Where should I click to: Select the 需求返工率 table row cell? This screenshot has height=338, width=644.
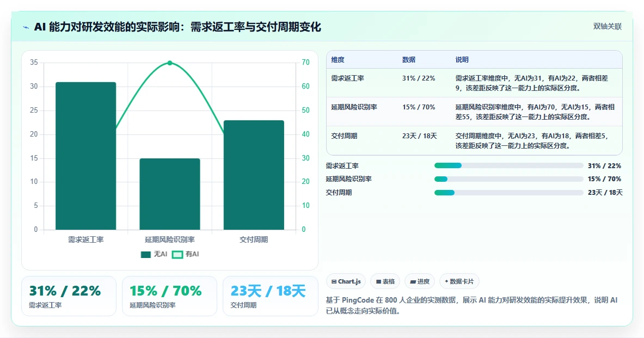click(x=347, y=78)
